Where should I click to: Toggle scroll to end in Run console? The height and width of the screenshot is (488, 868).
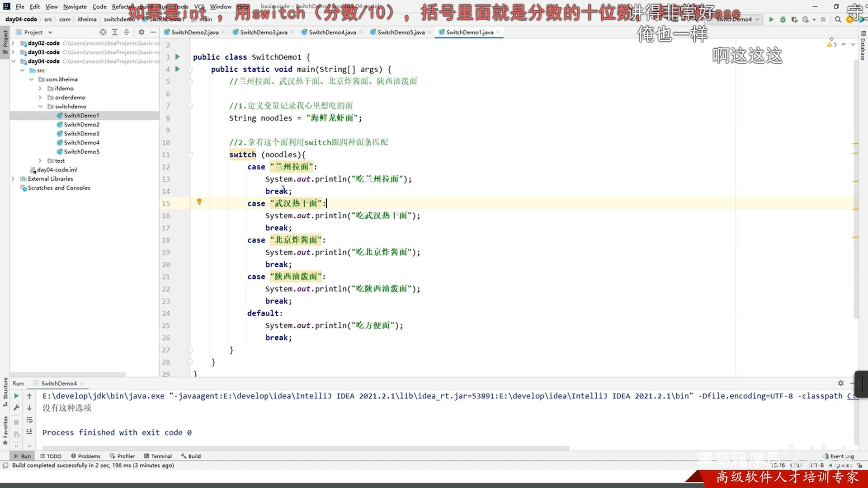29,432
